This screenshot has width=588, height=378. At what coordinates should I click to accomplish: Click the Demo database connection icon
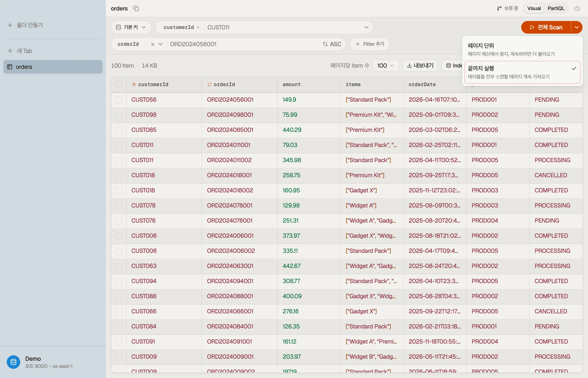(x=13, y=362)
